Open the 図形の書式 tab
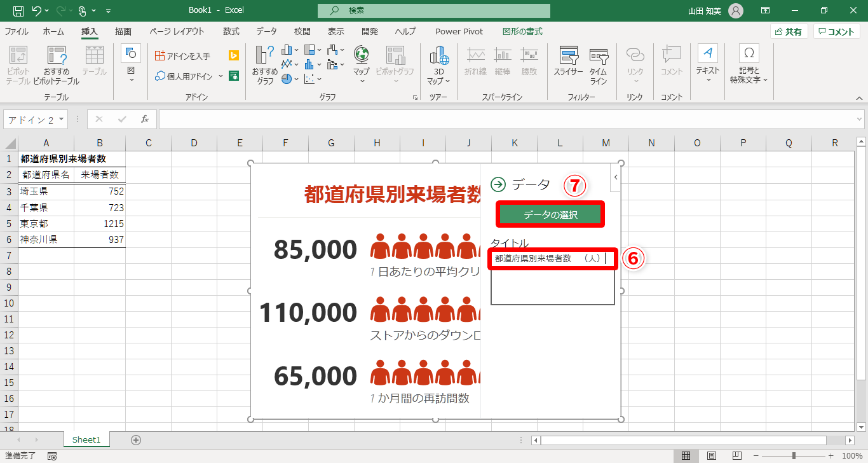The width and height of the screenshot is (868, 463). tap(522, 31)
